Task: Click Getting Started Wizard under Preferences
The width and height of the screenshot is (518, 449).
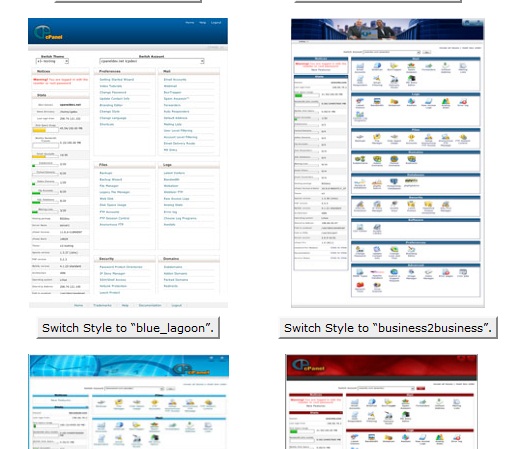Action: coord(117,80)
